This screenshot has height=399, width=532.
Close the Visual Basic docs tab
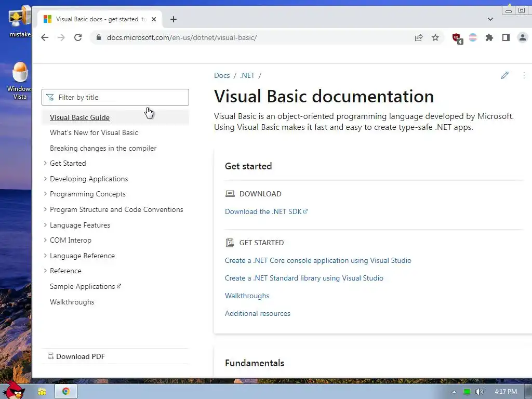(154, 19)
